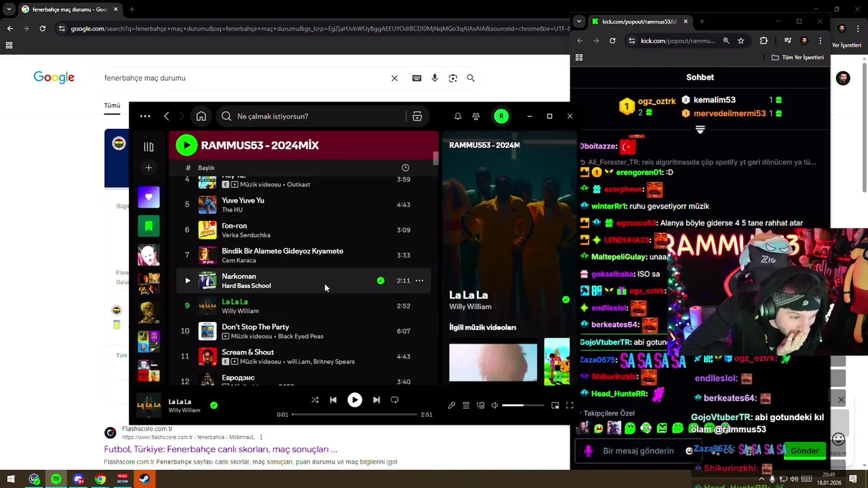Bookmark Kick page with star icon
Viewport: 868px width, 488px height.
coord(741,41)
